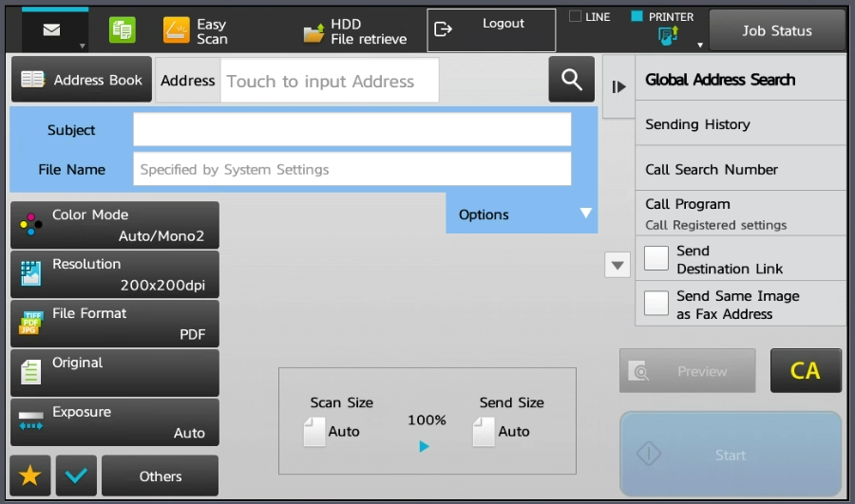Click the magnifier search icon
This screenshot has height=504, width=855.
tap(572, 80)
